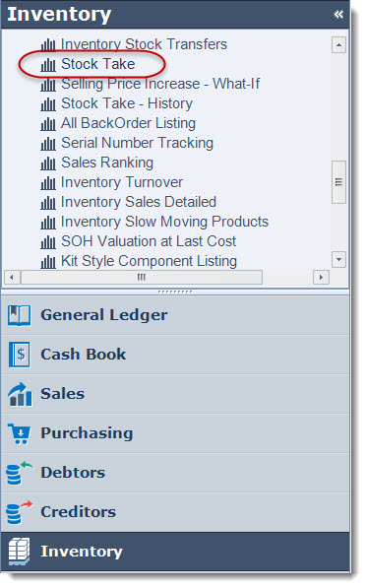This screenshot has height=588, width=366.
Task: Click the vertical scrollbar up arrow
Action: point(338,45)
